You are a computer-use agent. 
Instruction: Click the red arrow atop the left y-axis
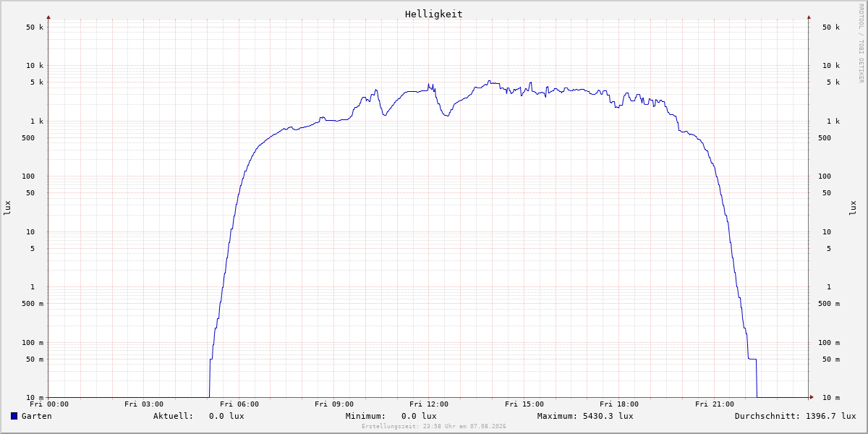click(48, 17)
